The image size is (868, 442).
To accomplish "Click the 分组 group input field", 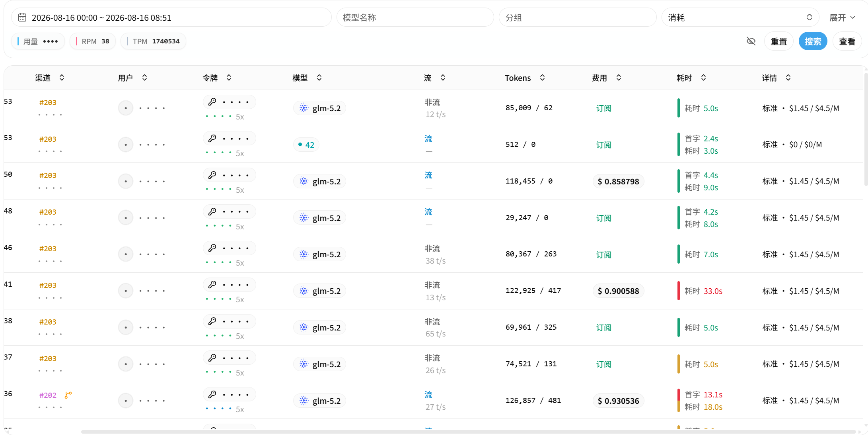I will (x=578, y=18).
